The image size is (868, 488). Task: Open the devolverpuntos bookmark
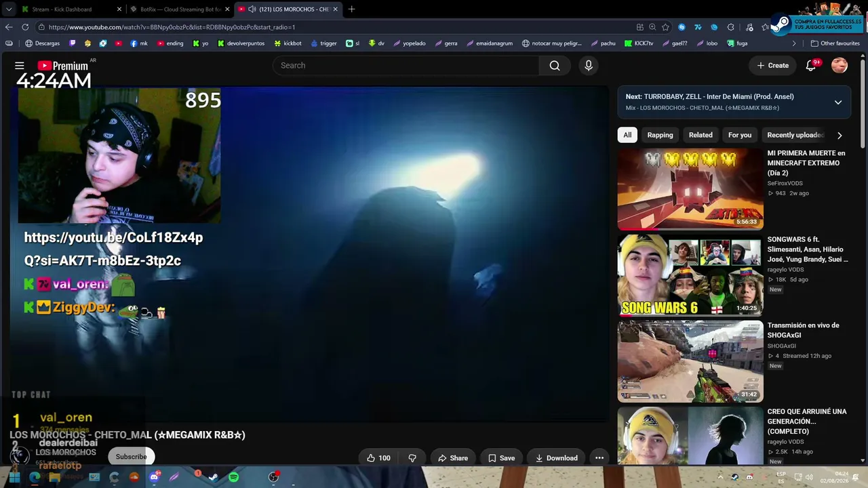(241, 43)
